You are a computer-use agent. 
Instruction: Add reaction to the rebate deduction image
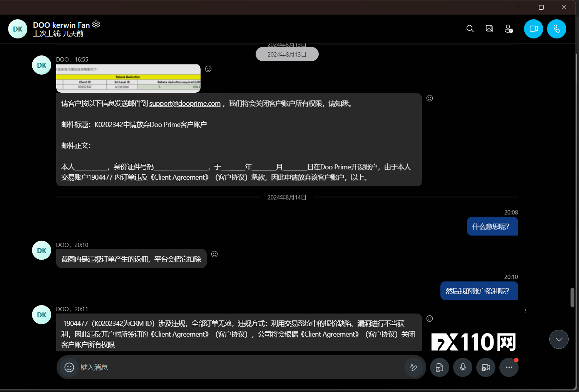point(208,69)
